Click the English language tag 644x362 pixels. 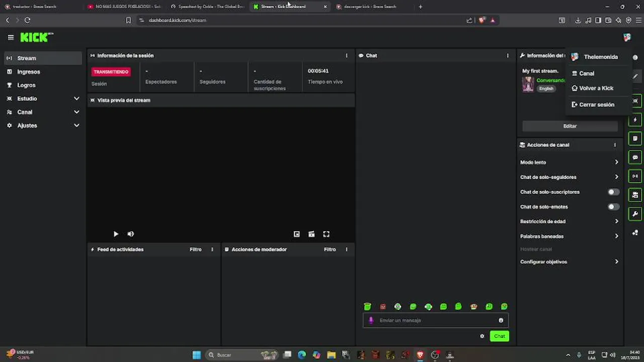click(546, 88)
